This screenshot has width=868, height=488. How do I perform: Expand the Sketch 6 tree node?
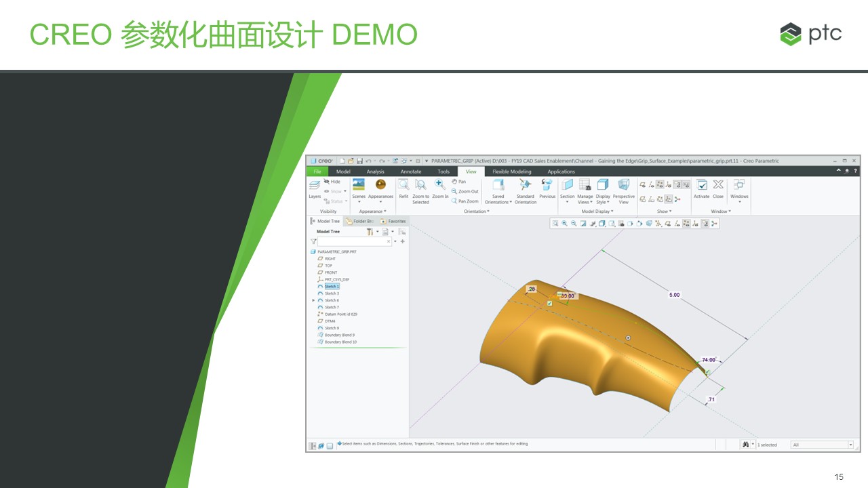(x=313, y=300)
